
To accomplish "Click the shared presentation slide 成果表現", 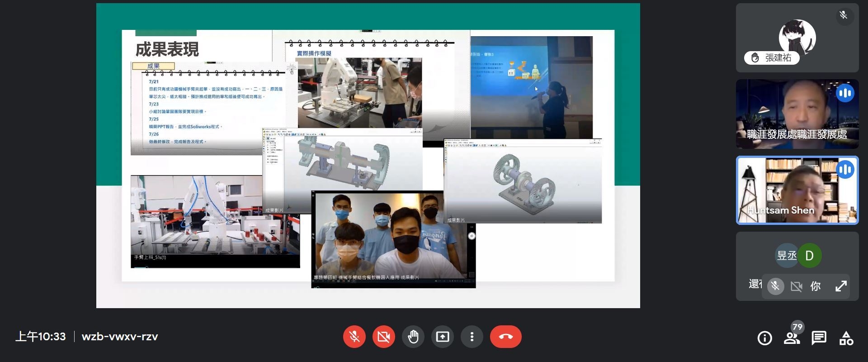I will click(x=368, y=156).
